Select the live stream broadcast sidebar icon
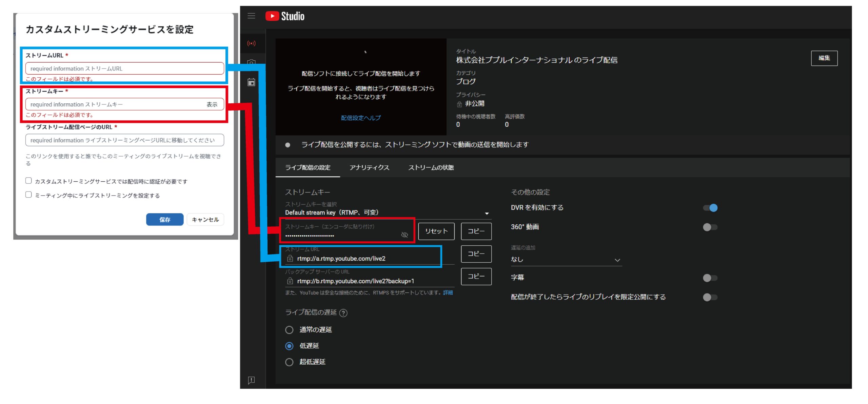Viewport: 868px width, 404px height. coord(251,43)
